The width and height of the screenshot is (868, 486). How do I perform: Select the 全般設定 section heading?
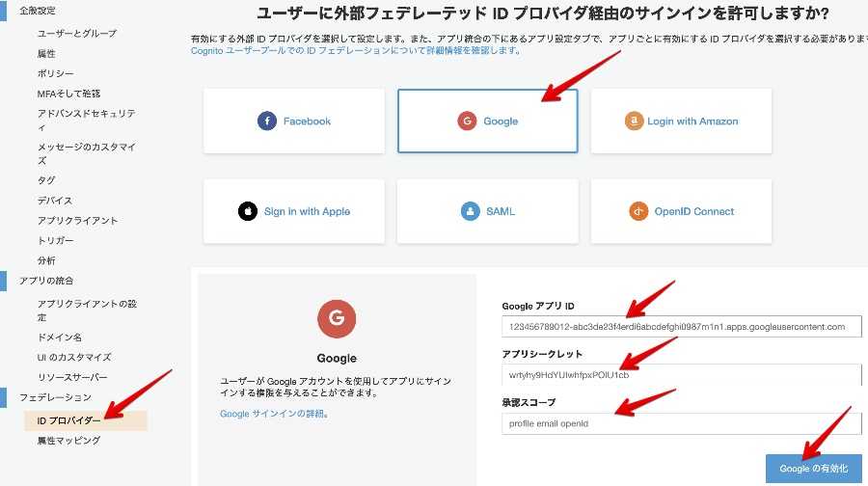click(37, 10)
